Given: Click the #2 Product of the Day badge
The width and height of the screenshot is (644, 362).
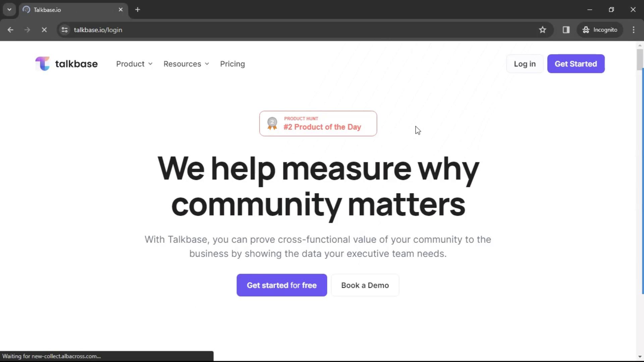Looking at the screenshot, I should (x=318, y=123).
